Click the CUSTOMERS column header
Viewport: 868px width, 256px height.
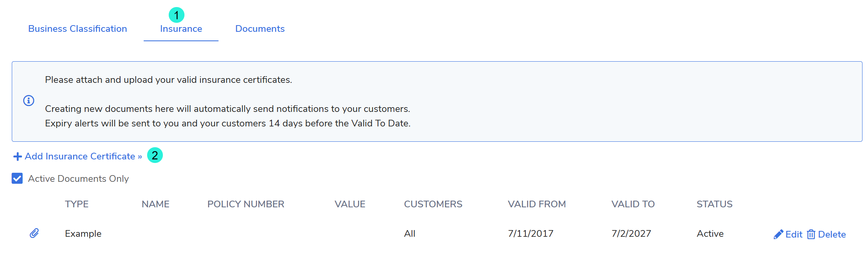433,204
